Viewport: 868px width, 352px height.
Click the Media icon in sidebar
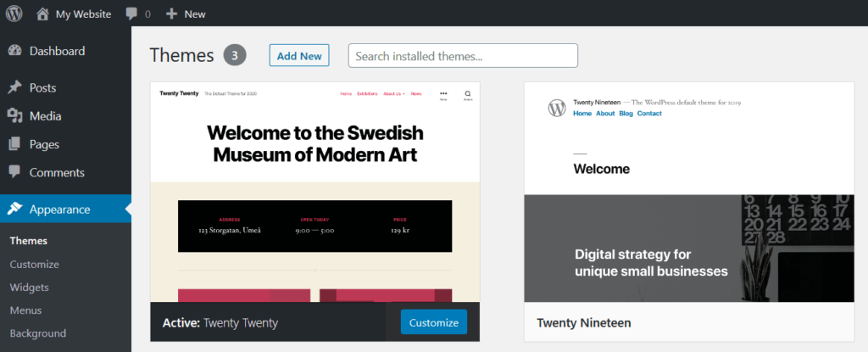15,116
